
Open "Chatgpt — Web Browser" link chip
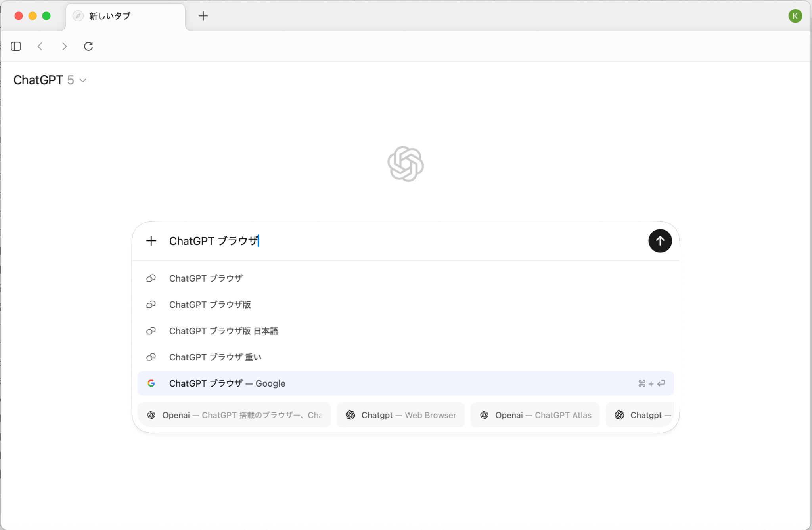(x=400, y=415)
